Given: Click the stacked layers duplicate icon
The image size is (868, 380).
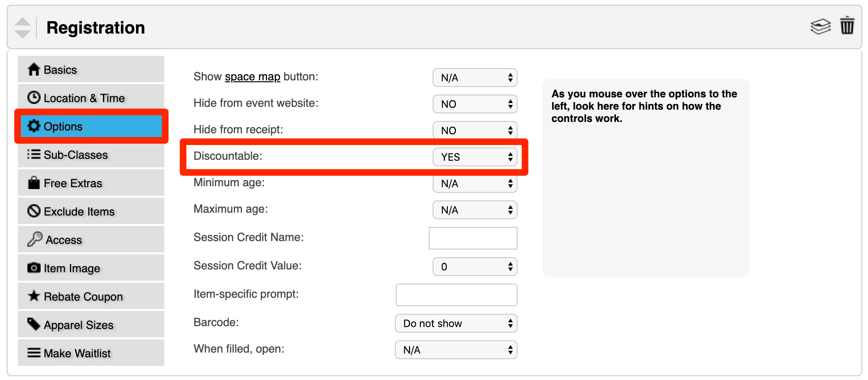Looking at the screenshot, I should tap(820, 26).
